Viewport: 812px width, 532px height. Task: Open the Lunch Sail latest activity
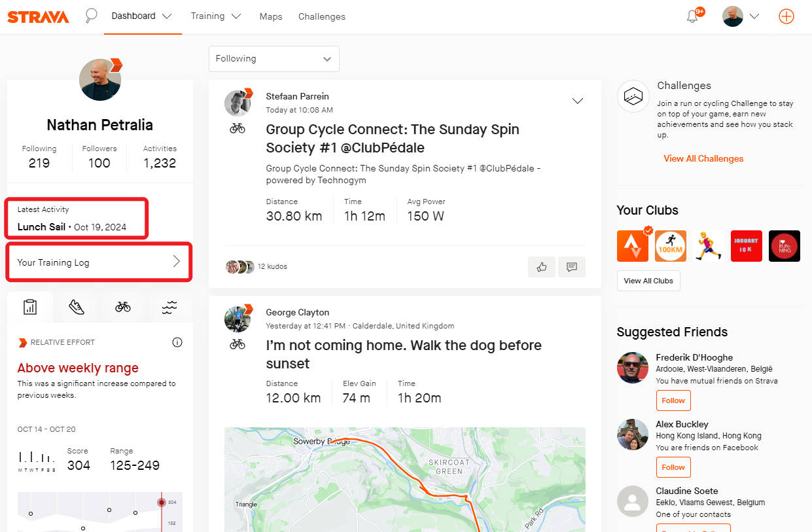pyautogui.click(x=41, y=227)
